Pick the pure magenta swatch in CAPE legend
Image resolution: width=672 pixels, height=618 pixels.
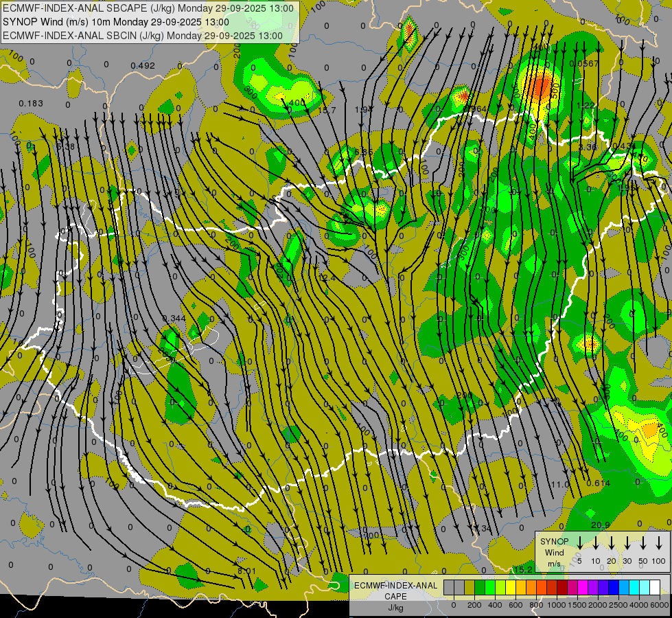click(583, 588)
